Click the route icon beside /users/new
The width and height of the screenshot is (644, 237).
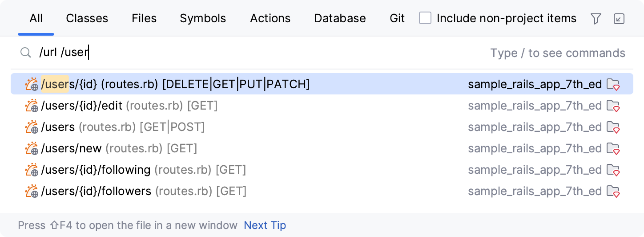click(32, 148)
